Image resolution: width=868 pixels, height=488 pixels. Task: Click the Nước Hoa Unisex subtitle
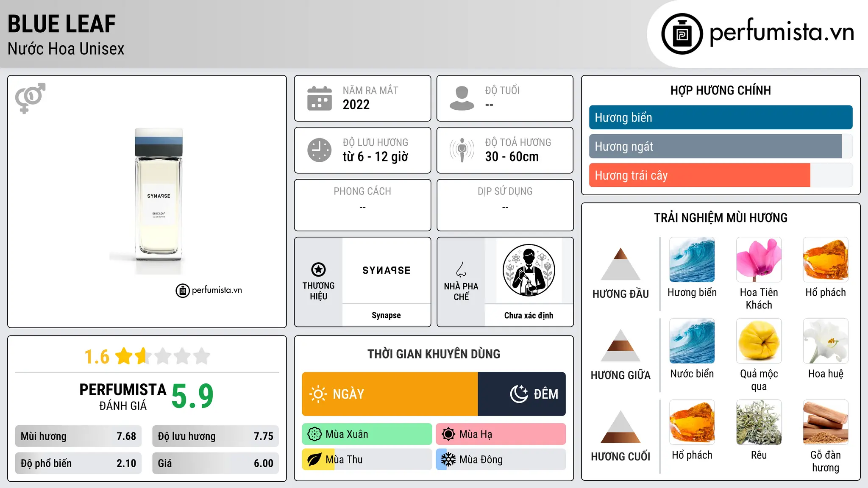(66, 49)
